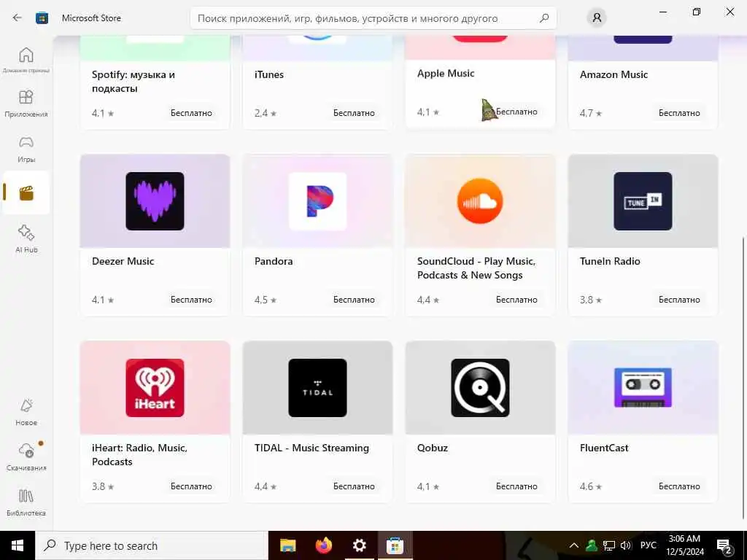Image resolution: width=747 pixels, height=560 pixels.
Task: Open the 'Spotify: музыка и подкасты' title
Action: point(133,82)
